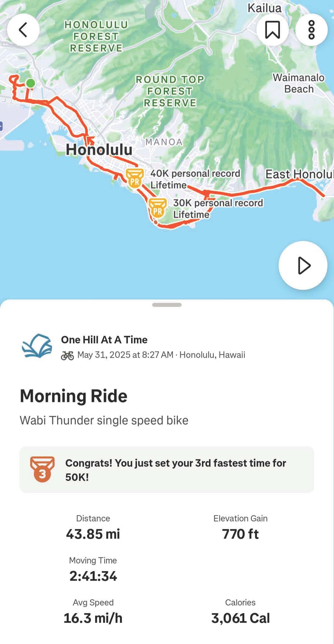Tap the Morning Ride title

74,396
